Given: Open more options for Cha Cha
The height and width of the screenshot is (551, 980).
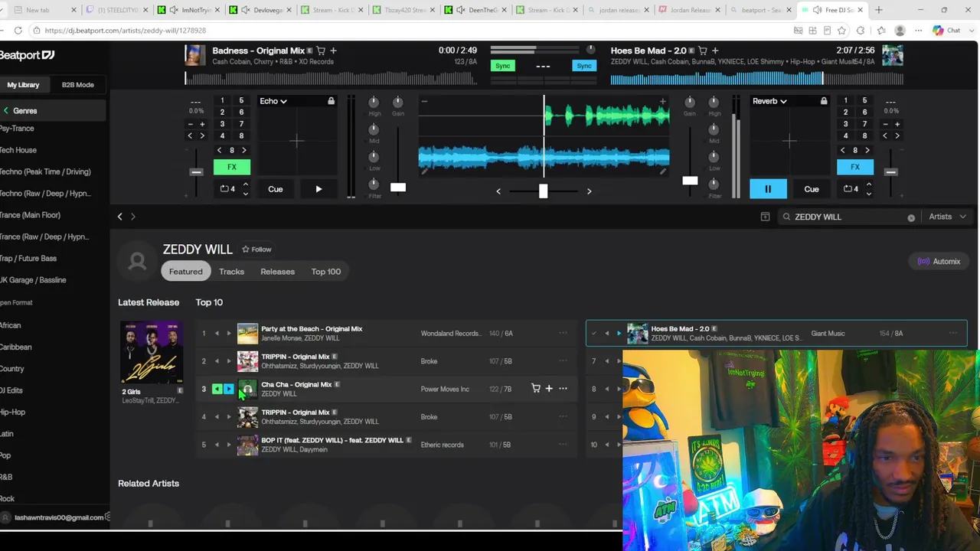Looking at the screenshot, I should (x=563, y=389).
